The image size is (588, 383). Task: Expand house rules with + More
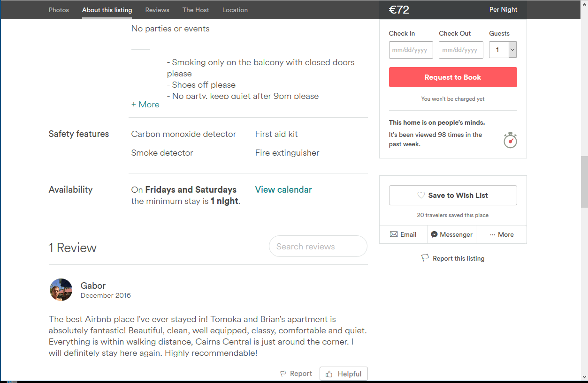(x=145, y=105)
